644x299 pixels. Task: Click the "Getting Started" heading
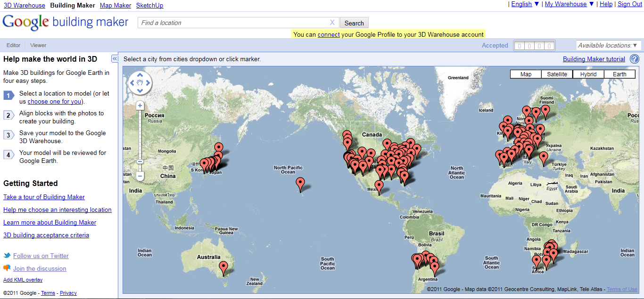tap(31, 183)
